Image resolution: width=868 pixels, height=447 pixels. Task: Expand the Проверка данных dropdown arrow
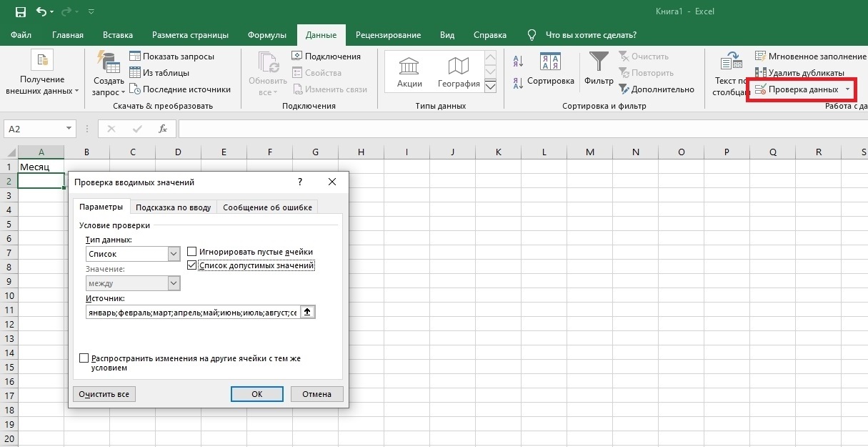click(847, 90)
